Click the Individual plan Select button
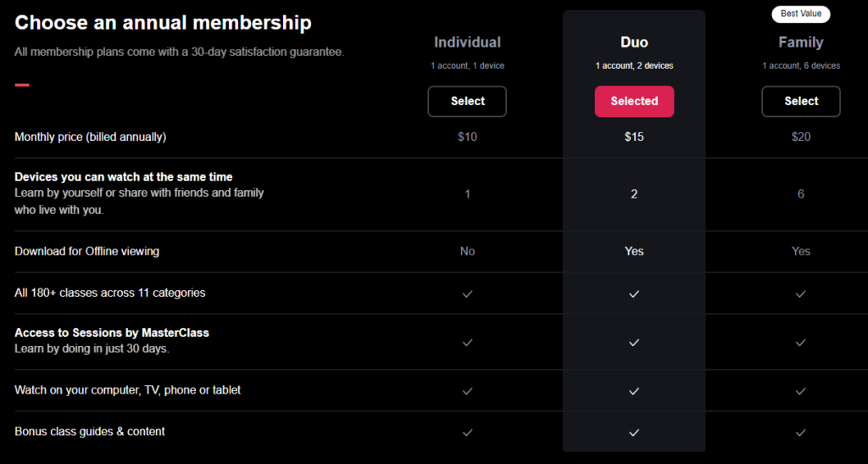Viewport: 868px width, 464px height. click(x=467, y=102)
